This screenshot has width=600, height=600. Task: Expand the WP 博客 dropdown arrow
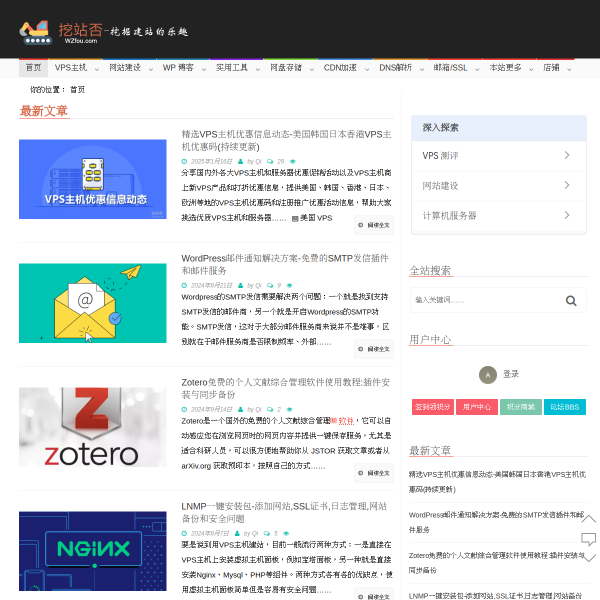click(204, 69)
